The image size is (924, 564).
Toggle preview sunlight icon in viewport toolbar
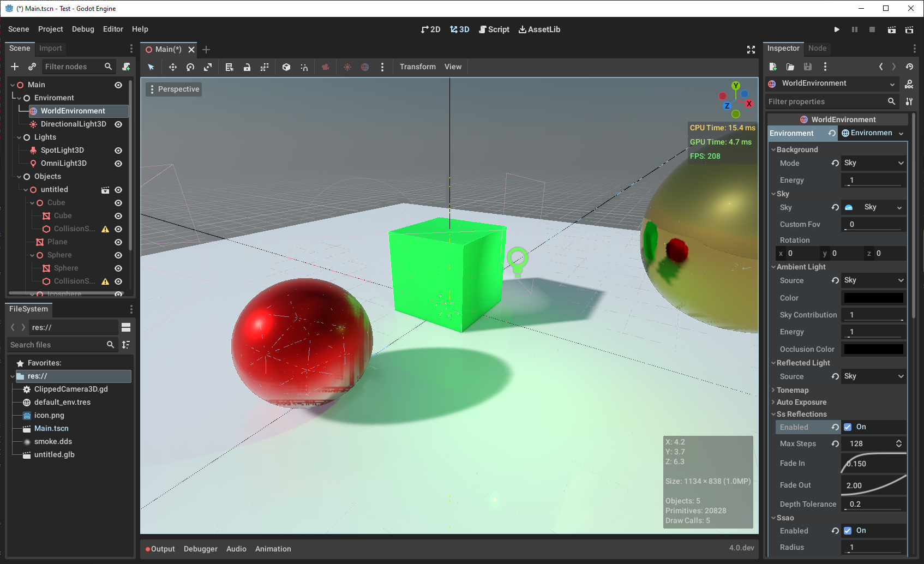347,67
